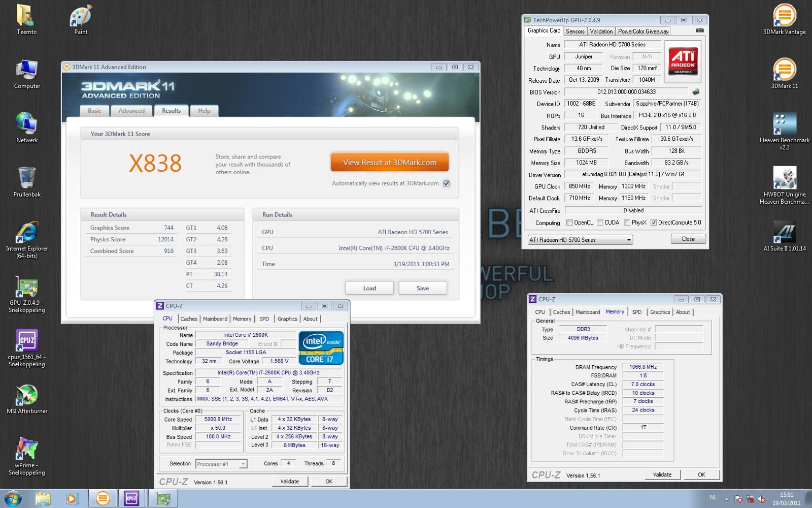Open the Processor #1 selection dropdown
The image size is (812, 508).
221,464
